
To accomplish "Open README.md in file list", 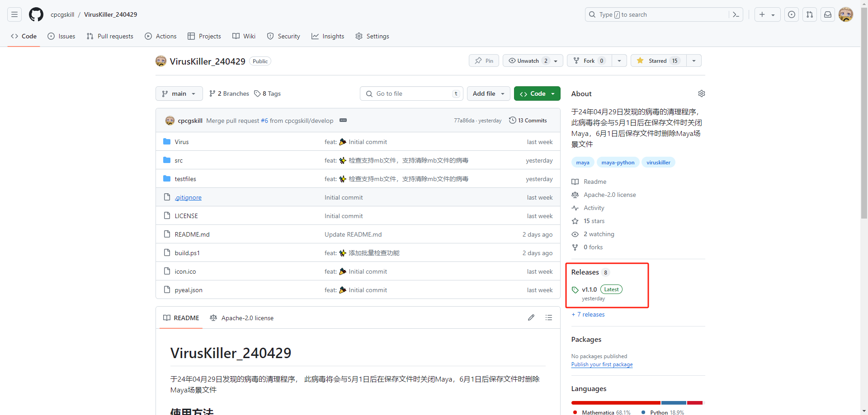I will click(192, 234).
